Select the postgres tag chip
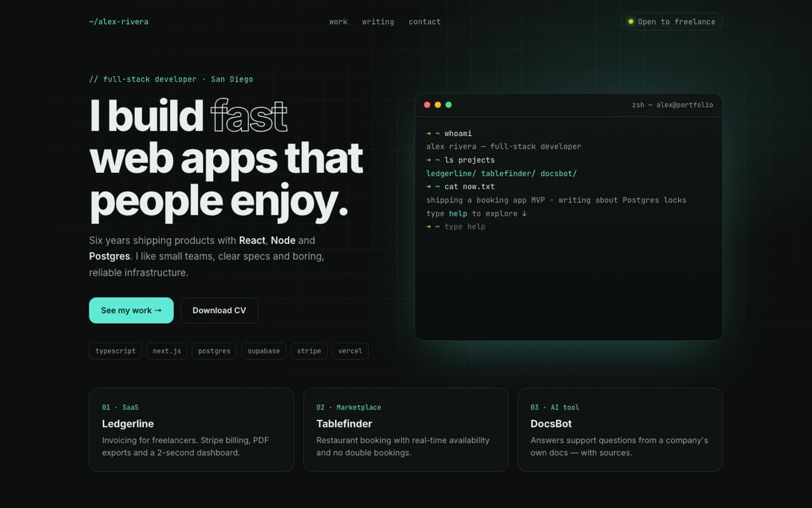This screenshot has width=812, height=508. click(x=214, y=351)
